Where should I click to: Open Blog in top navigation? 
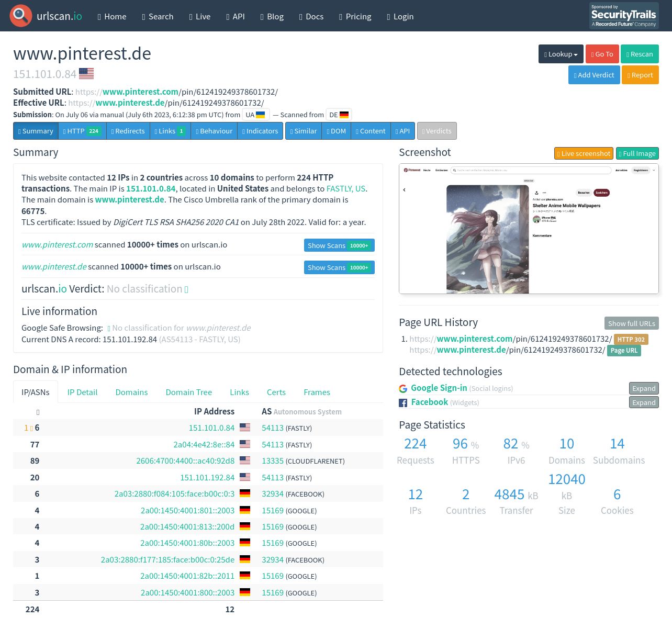tap(272, 16)
